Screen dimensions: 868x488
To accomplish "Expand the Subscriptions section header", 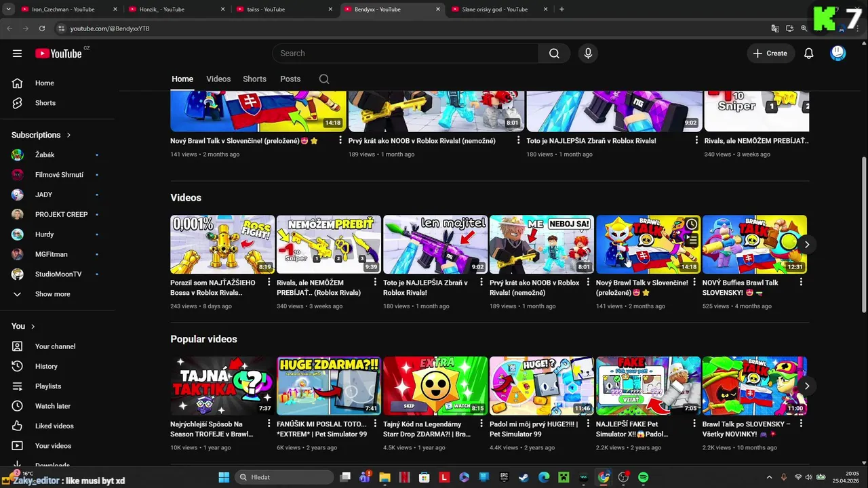I will [x=41, y=135].
